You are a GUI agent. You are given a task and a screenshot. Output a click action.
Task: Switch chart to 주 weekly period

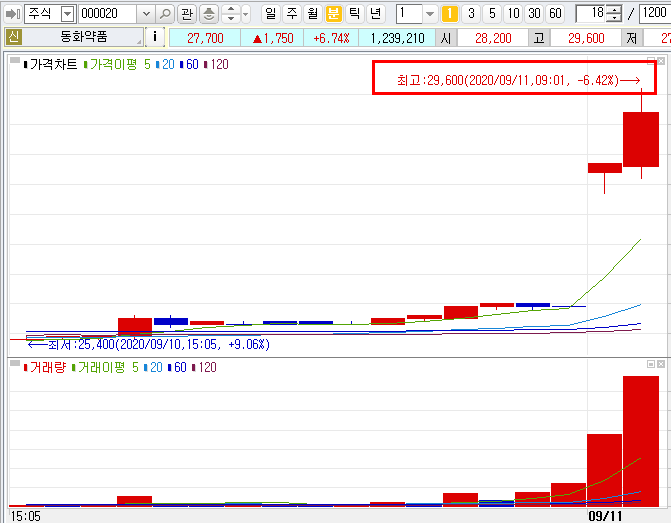(x=292, y=14)
